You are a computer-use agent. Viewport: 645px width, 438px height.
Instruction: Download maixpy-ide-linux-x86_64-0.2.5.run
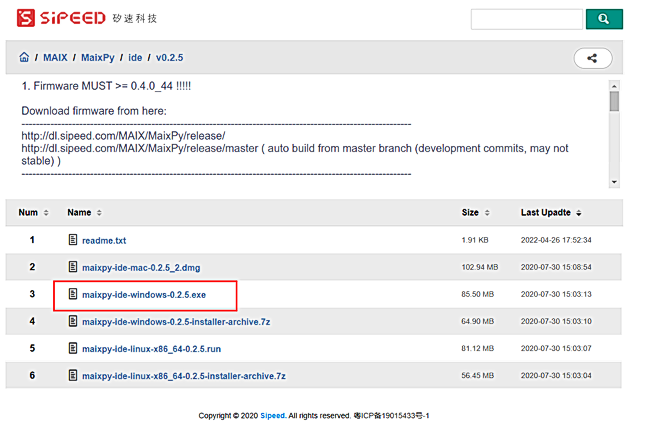coord(151,349)
